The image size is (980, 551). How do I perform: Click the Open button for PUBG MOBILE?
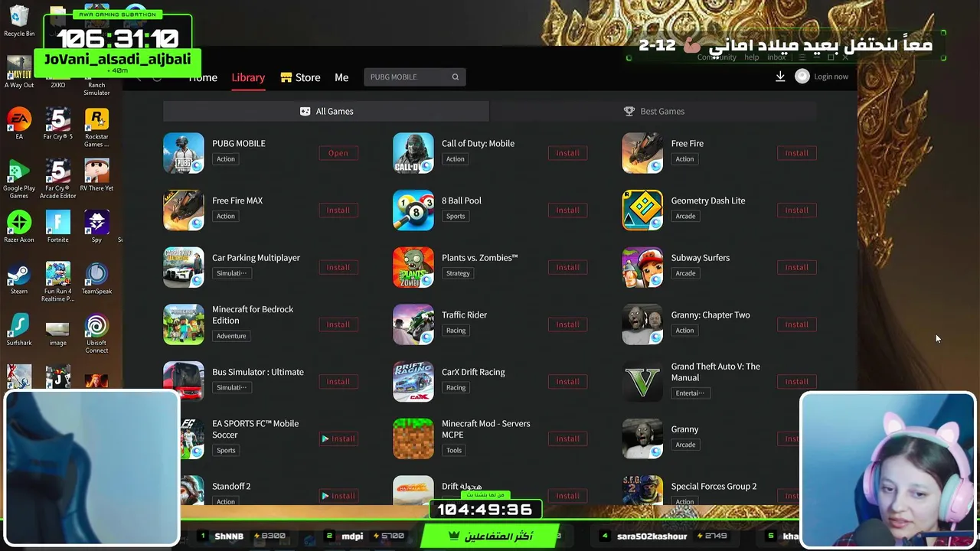pos(338,153)
